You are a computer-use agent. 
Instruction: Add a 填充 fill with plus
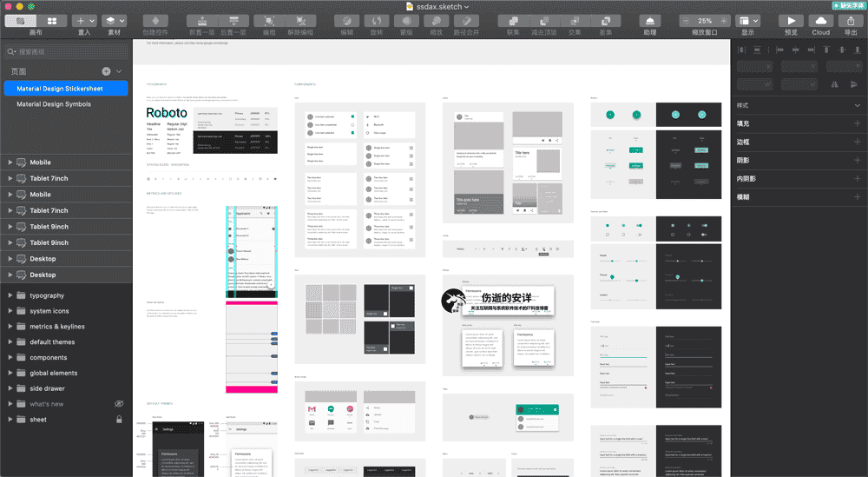tap(858, 123)
